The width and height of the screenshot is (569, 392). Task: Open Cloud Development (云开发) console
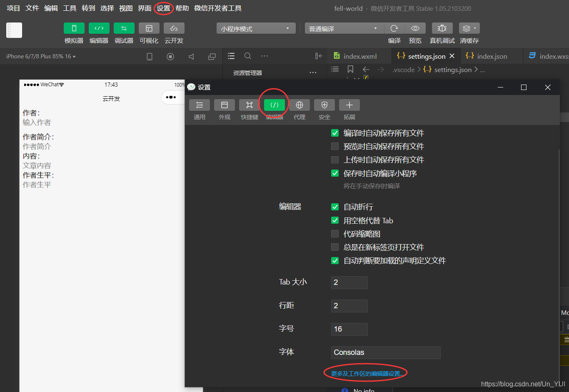[x=174, y=28]
